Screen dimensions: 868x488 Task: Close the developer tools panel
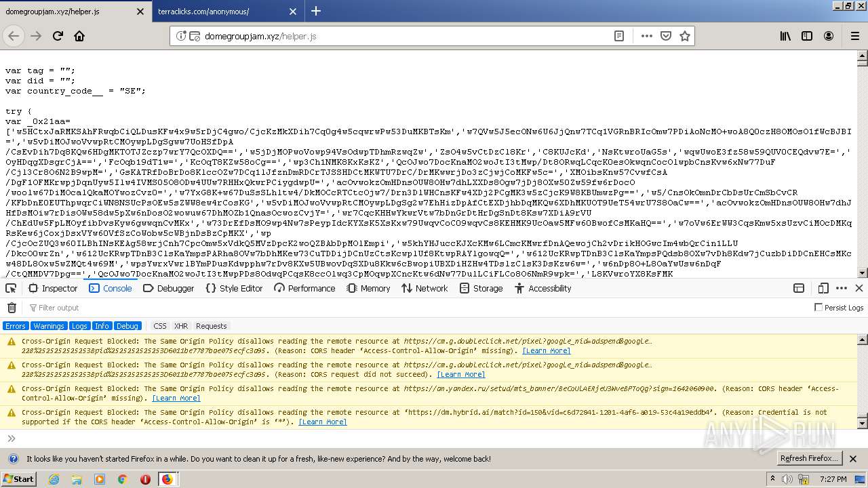(x=859, y=288)
